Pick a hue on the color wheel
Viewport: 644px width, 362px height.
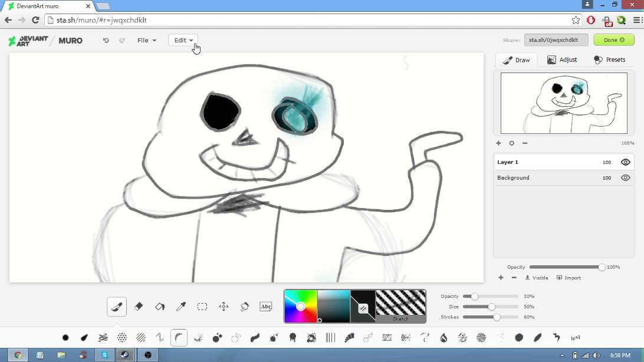tap(300, 306)
